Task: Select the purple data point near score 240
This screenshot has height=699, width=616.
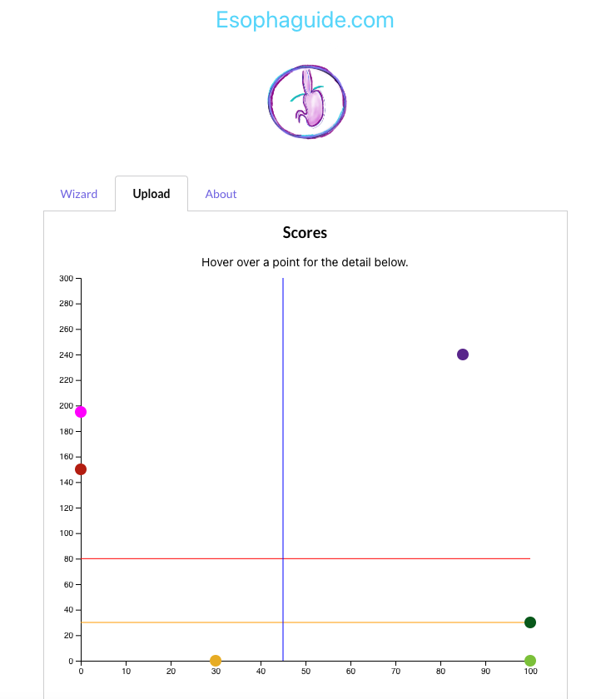Action: tap(462, 354)
